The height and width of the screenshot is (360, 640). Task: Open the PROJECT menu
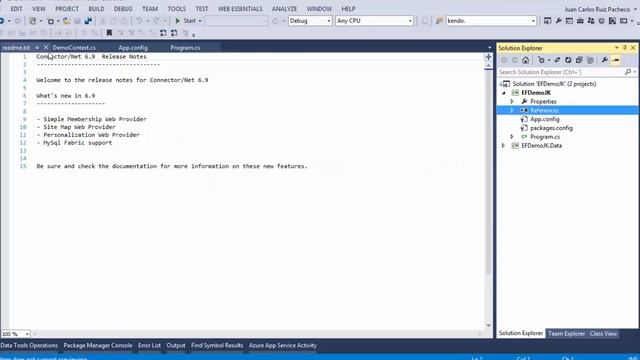tap(67, 9)
